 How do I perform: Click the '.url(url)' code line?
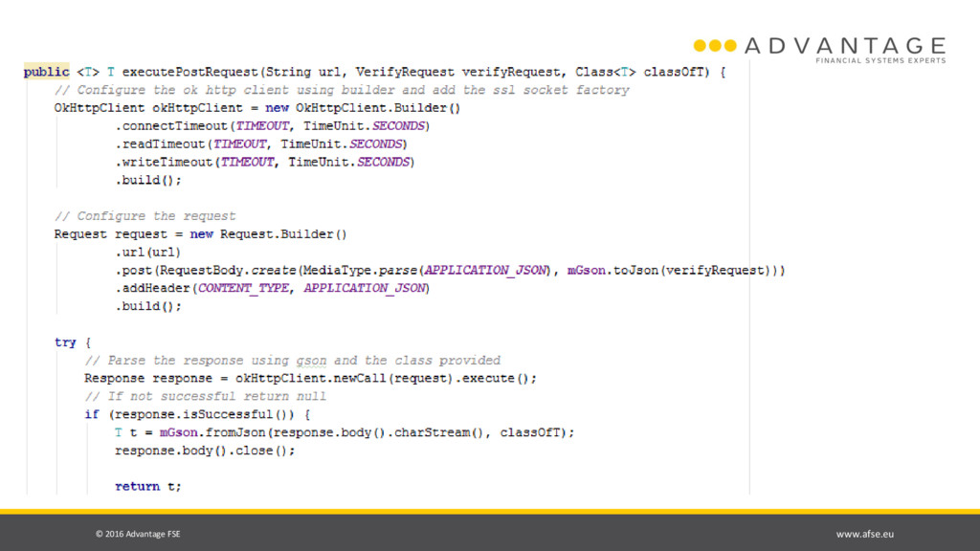click(x=148, y=253)
